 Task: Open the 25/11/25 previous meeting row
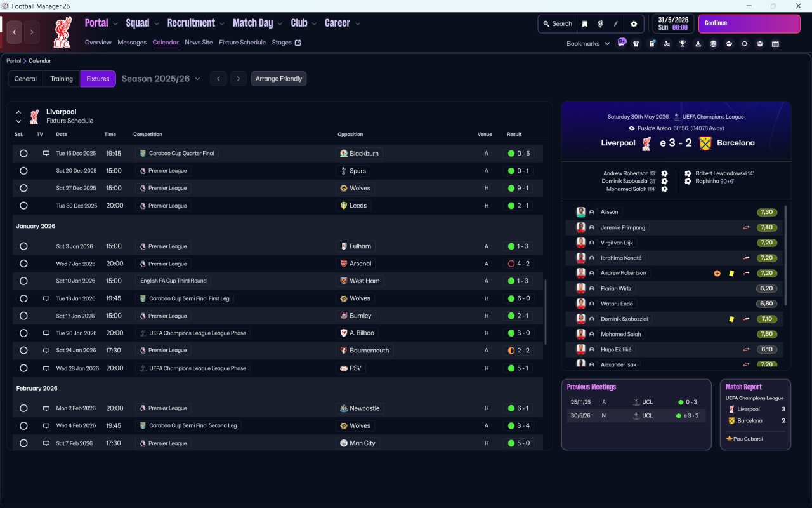point(636,402)
